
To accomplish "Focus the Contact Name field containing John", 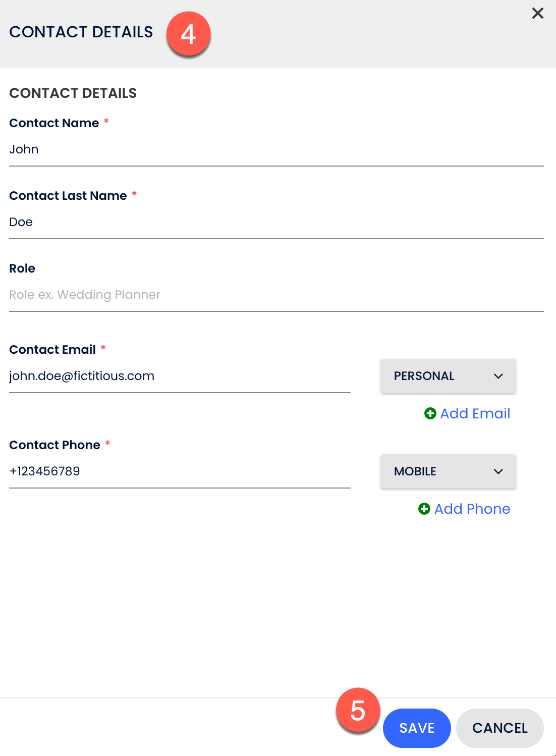I will tap(276, 150).
